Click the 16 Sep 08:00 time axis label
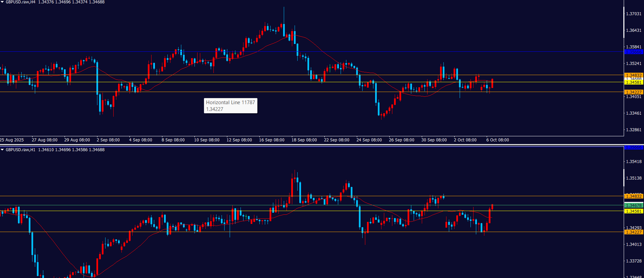 pos(272,140)
